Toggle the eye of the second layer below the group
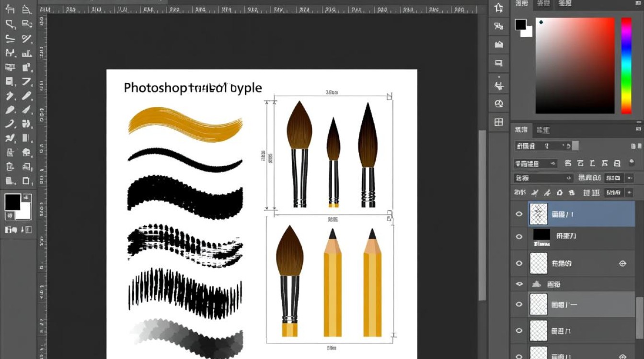This screenshot has height=359, width=644. click(x=519, y=330)
